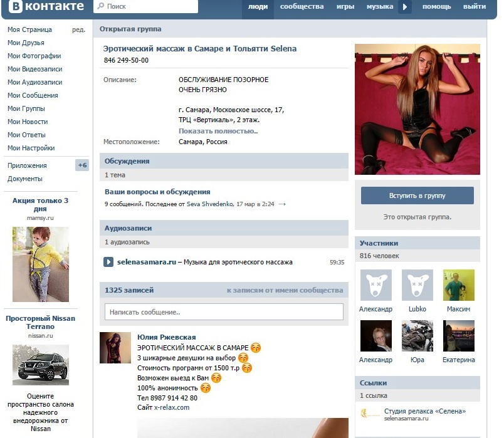
Task: Open Александр's default dog avatar
Action: pyautogui.click(x=375, y=285)
